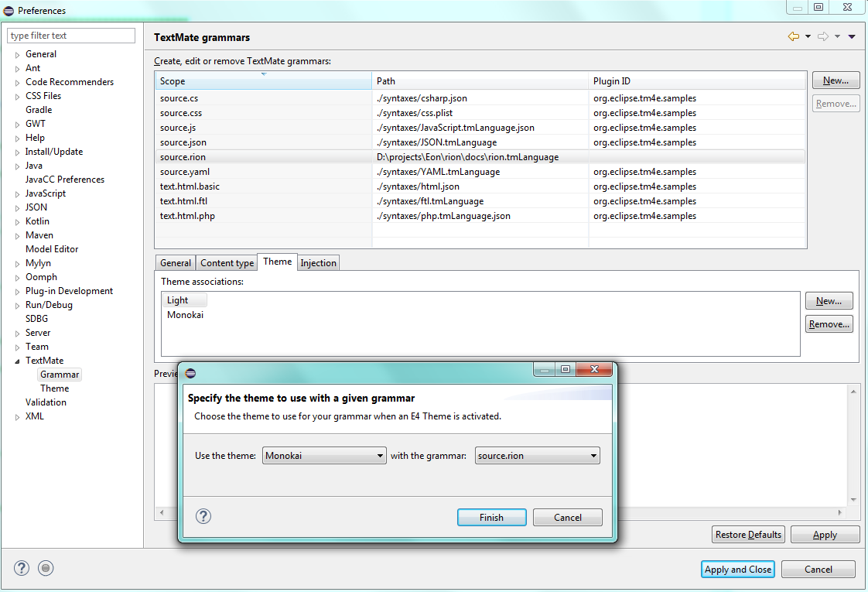Click Finish in the theme dialog
The height and width of the screenshot is (592, 868).
[x=491, y=517]
